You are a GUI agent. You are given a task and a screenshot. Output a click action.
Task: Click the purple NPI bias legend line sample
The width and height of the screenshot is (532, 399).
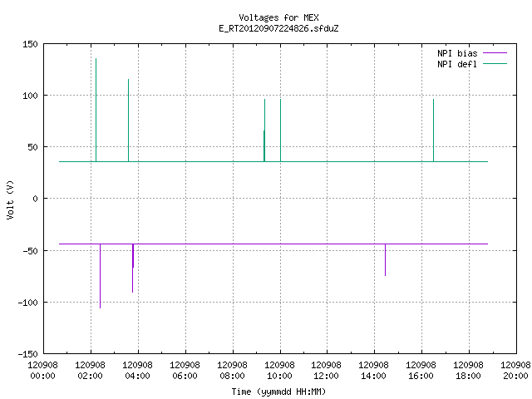click(495, 53)
